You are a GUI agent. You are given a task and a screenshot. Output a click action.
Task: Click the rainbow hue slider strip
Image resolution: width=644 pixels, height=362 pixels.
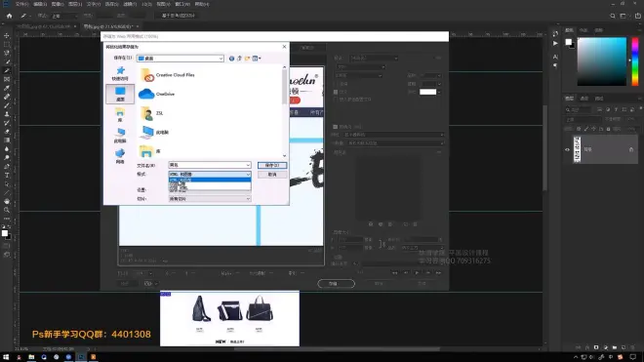(635, 61)
